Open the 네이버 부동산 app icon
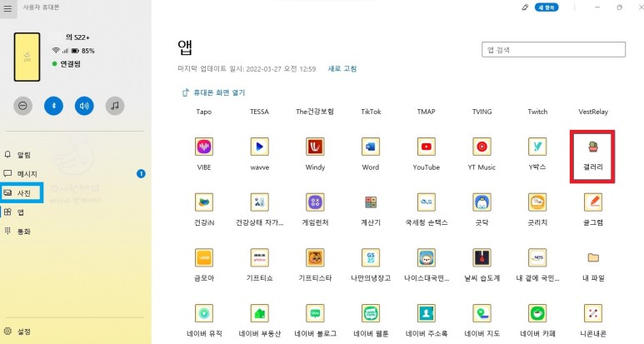644x344 pixels. pos(260,313)
